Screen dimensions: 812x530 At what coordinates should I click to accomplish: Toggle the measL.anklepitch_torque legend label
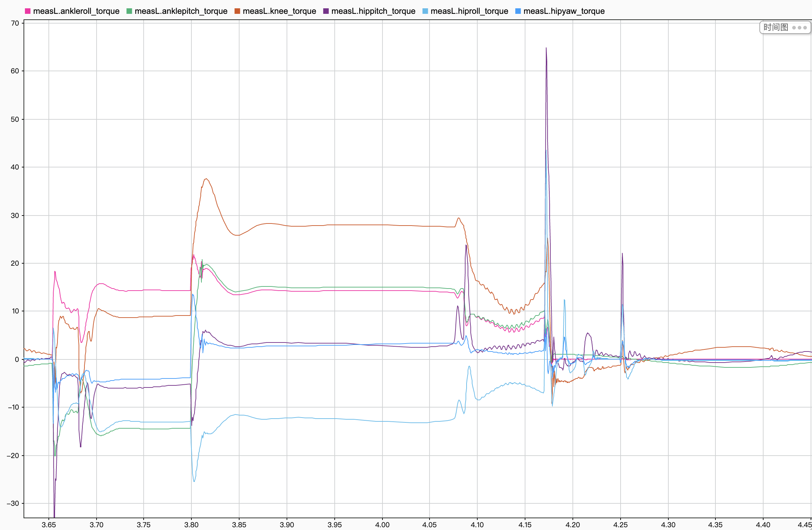(181, 11)
